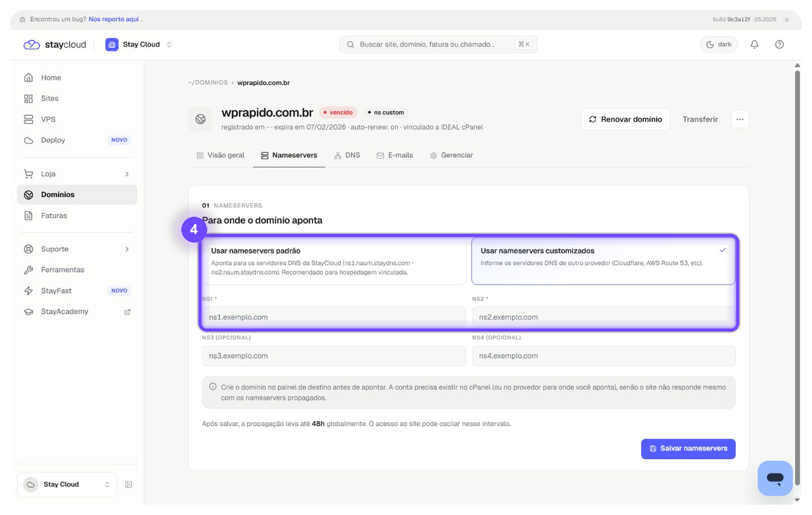Open the Deploy section
Image resolution: width=812 pixels, height=515 pixels.
[77, 140]
